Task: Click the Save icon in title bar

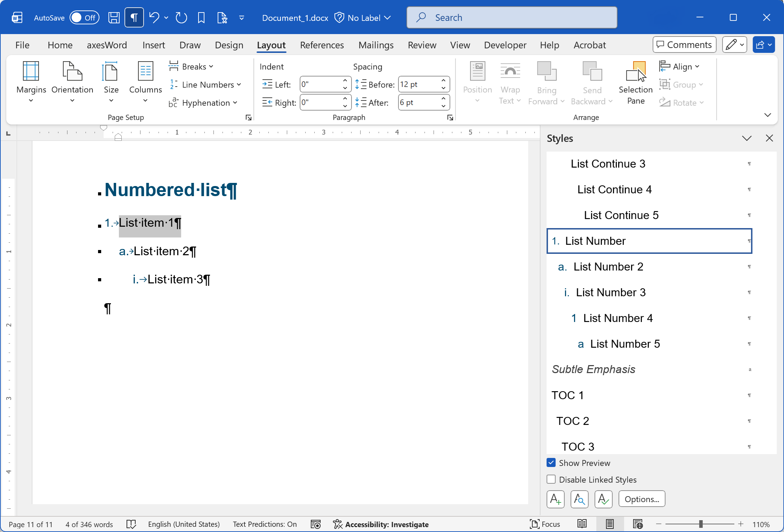Action: pyautogui.click(x=114, y=18)
